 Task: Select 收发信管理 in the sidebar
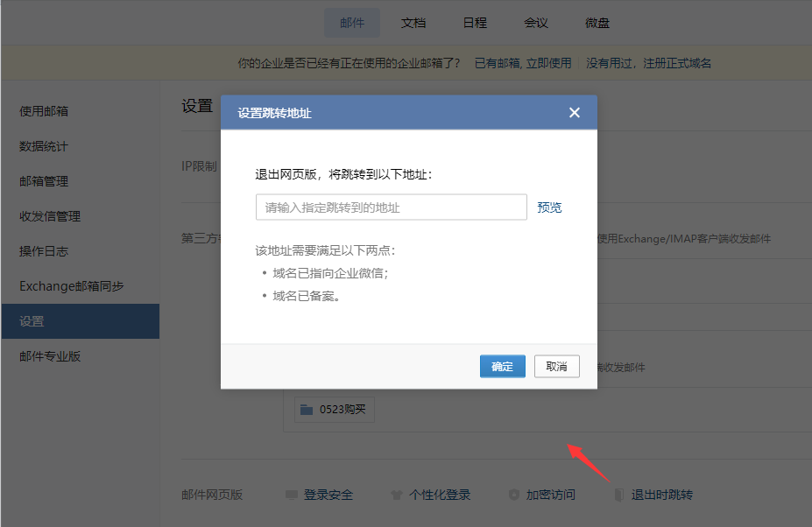pos(50,216)
